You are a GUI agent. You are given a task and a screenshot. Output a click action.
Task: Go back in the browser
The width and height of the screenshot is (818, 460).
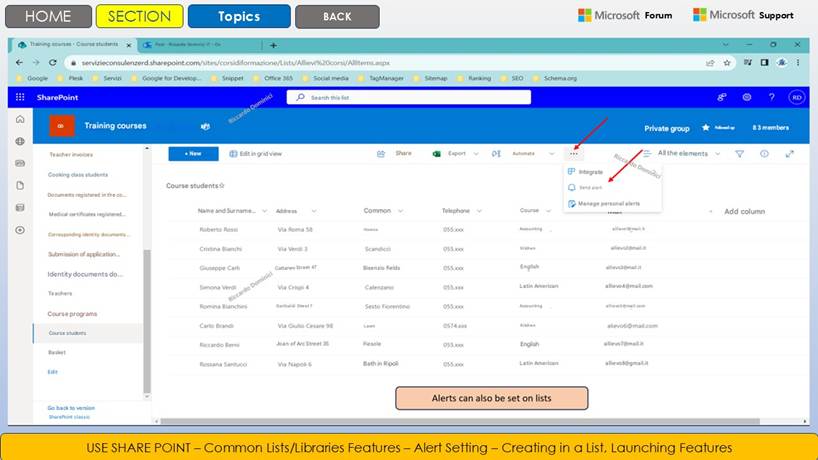(x=19, y=63)
